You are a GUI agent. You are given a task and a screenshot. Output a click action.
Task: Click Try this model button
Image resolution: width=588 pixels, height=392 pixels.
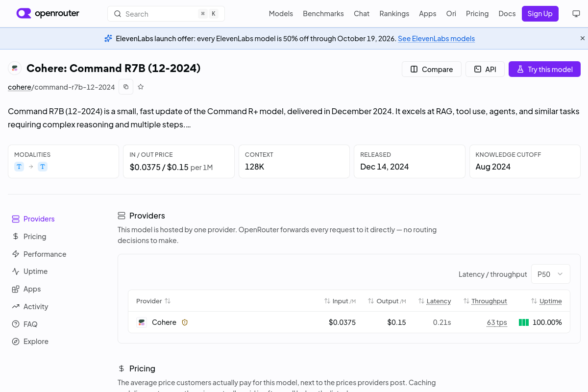coord(544,69)
